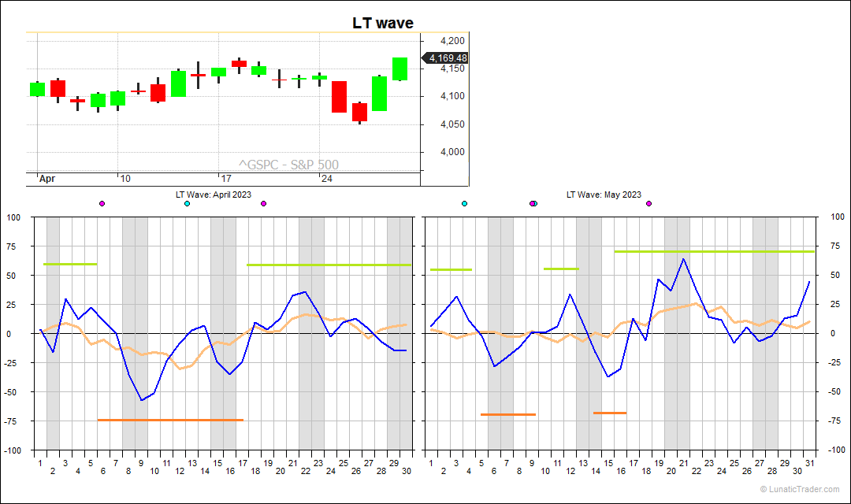Click the cyan dot above April chart

[187, 204]
